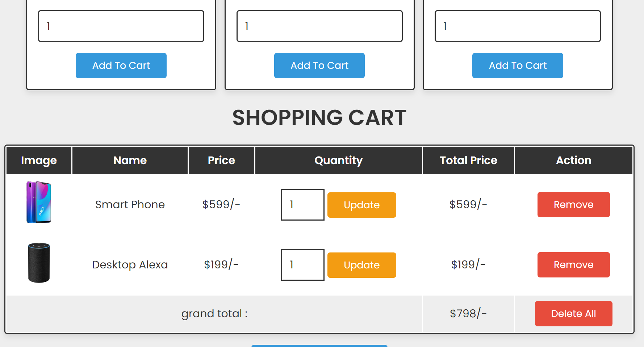Click the third product quantity box
Viewport: 644px width, 347px height.
518,26
